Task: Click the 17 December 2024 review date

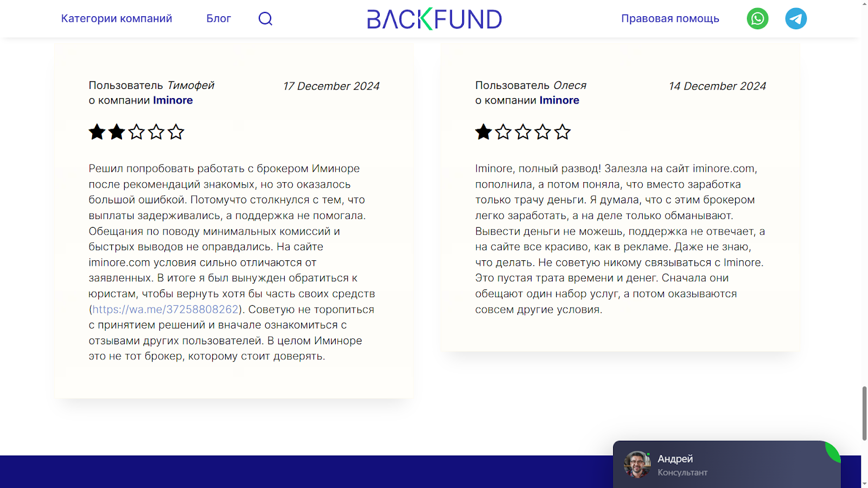Action: pos(331,86)
